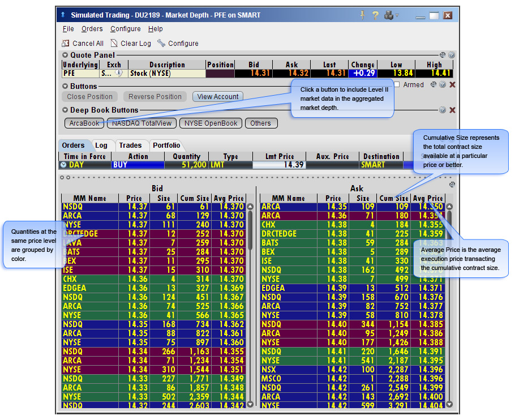515x420 pixels.
Task: Open the File menu
Action: click(68, 29)
